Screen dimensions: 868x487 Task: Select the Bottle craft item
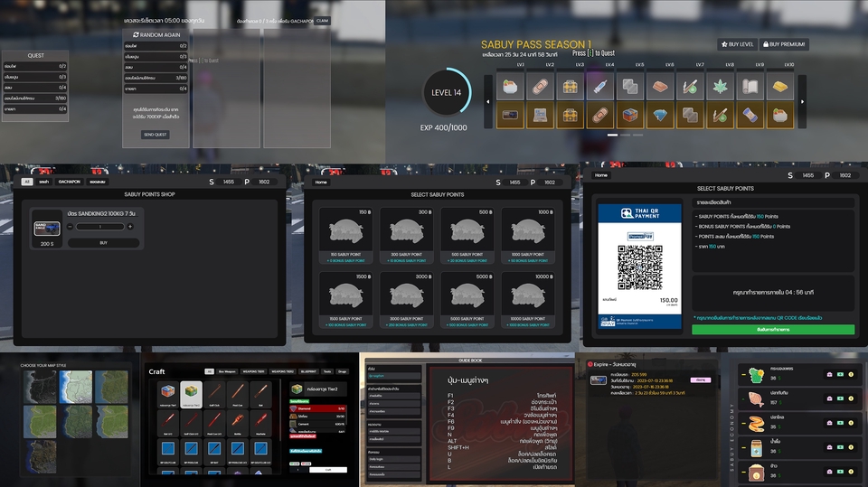coord(238,424)
